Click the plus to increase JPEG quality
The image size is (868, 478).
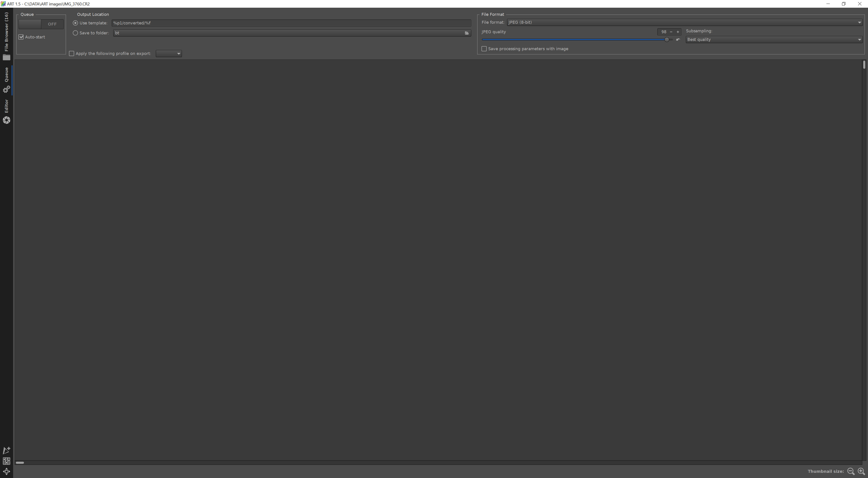[x=678, y=32]
